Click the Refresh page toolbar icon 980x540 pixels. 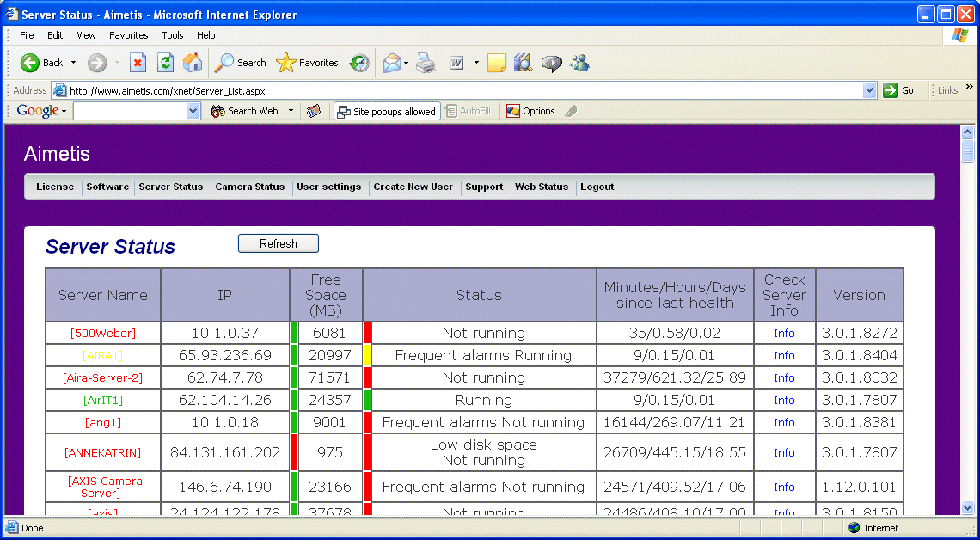pyautogui.click(x=165, y=63)
